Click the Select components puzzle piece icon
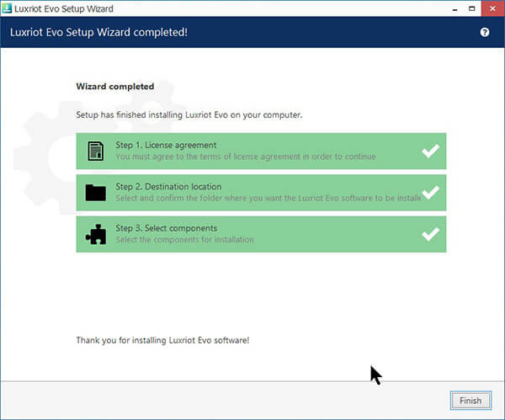 [x=95, y=234]
